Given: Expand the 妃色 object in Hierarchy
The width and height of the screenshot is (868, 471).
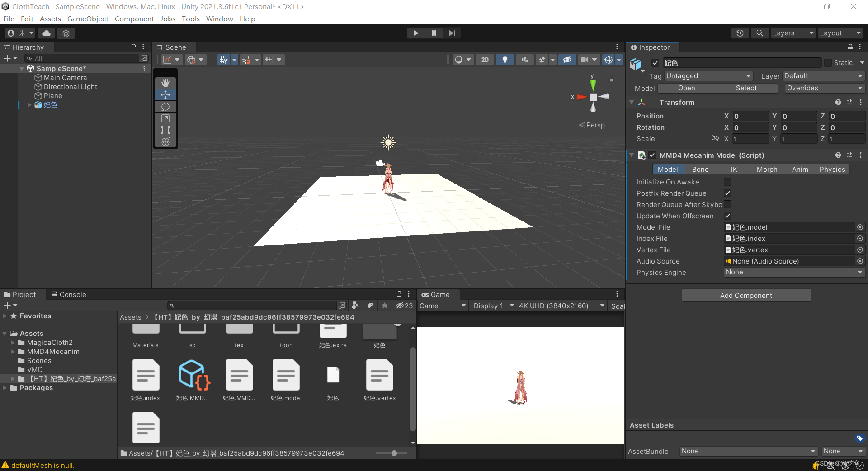Looking at the screenshot, I should (29, 105).
